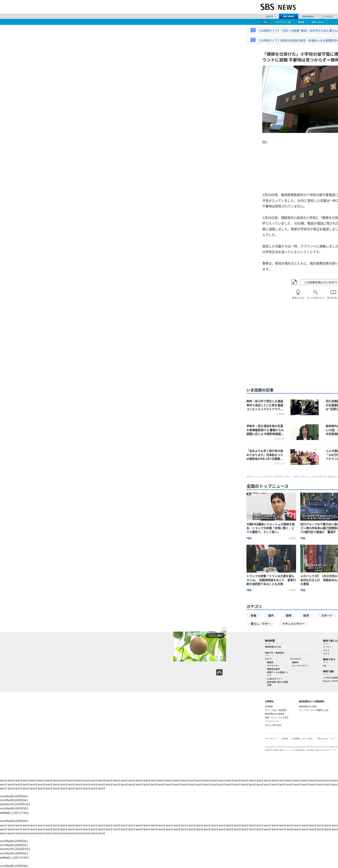Open the SBS RADIO tab
The height and width of the screenshot is (868, 338).
(x=308, y=17)
